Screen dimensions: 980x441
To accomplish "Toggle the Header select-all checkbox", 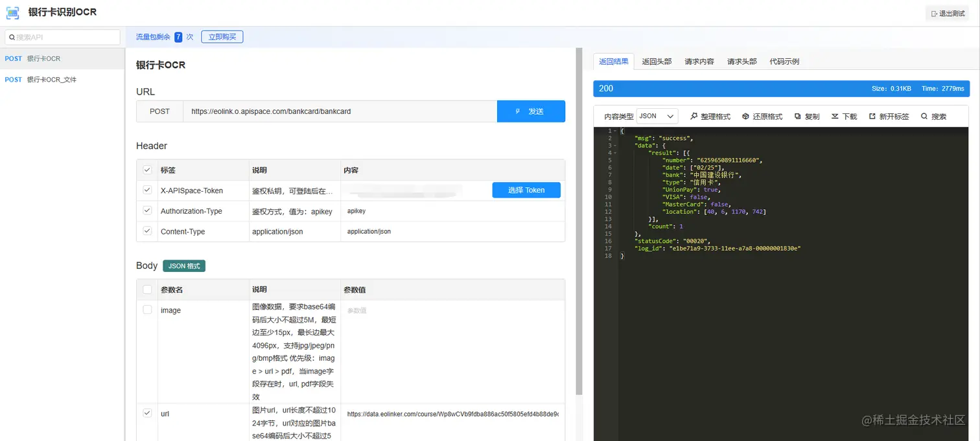I will tap(147, 170).
